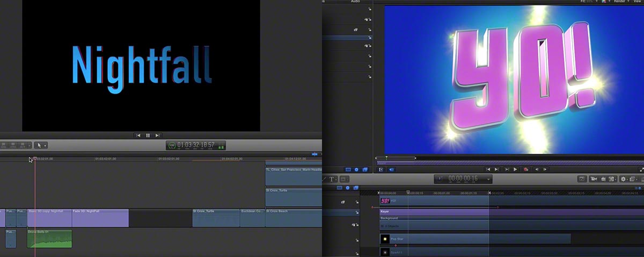Viewport: 644px width, 257px height.
Task: Click play from start button in Motion
Action: (x=507, y=169)
